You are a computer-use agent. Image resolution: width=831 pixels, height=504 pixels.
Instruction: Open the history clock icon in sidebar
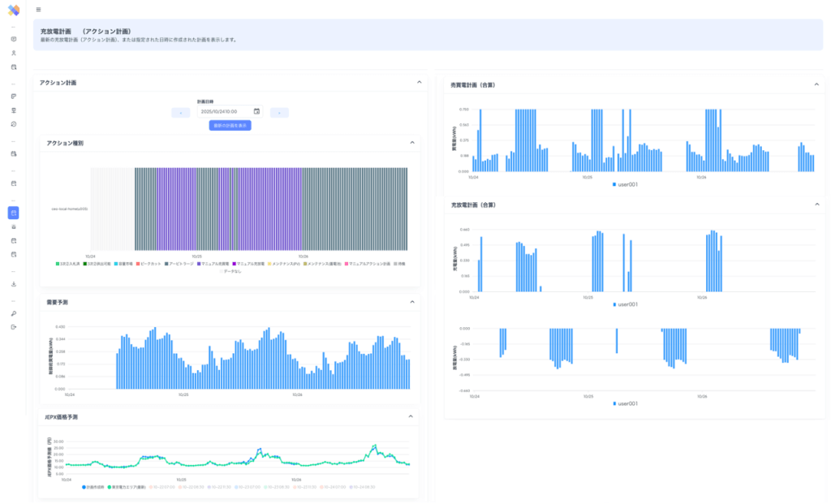pos(14,124)
